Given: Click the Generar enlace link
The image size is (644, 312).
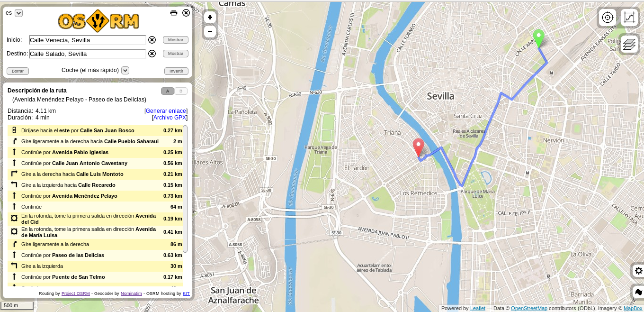Looking at the screenshot, I should tap(166, 111).
